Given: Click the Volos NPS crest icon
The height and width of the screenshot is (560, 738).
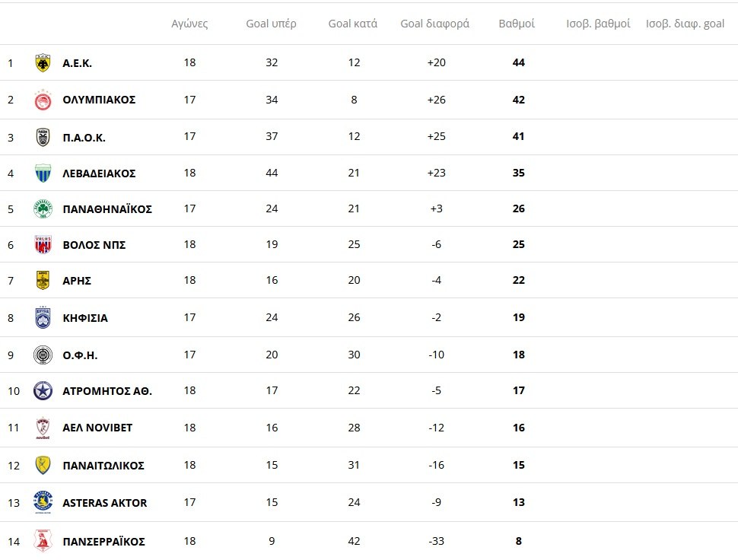Looking at the screenshot, I should 43,245.
